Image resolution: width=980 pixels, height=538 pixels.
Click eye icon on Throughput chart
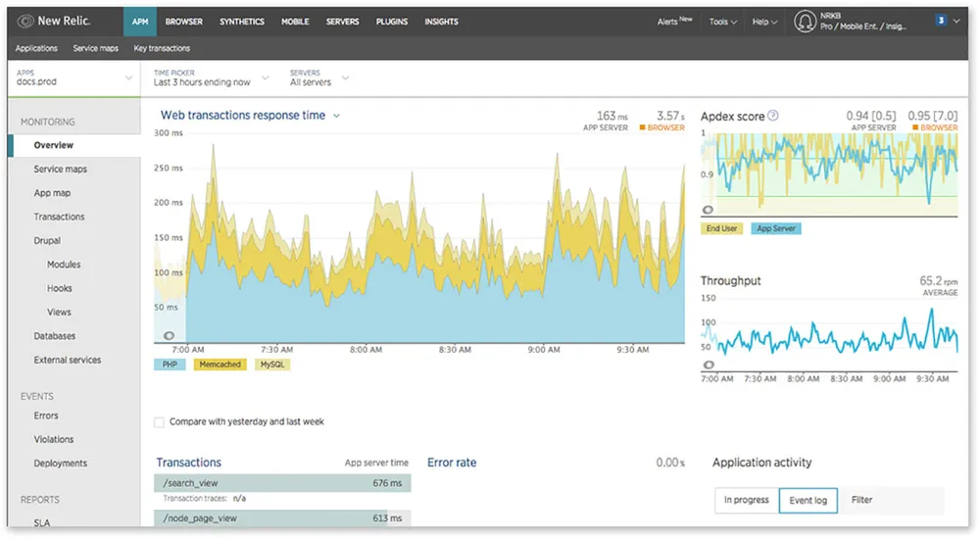(709, 365)
